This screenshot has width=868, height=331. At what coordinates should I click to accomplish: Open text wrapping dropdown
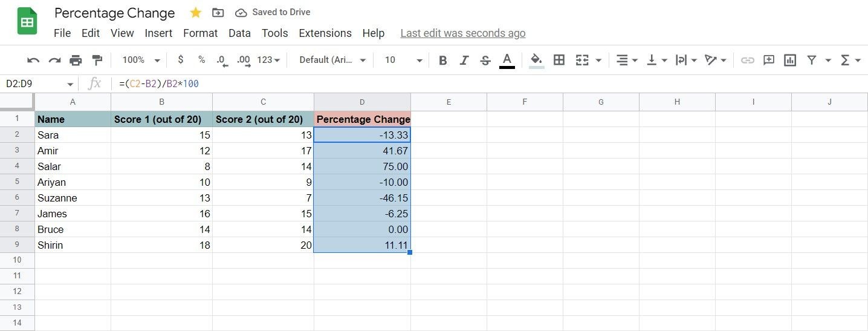[686, 60]
